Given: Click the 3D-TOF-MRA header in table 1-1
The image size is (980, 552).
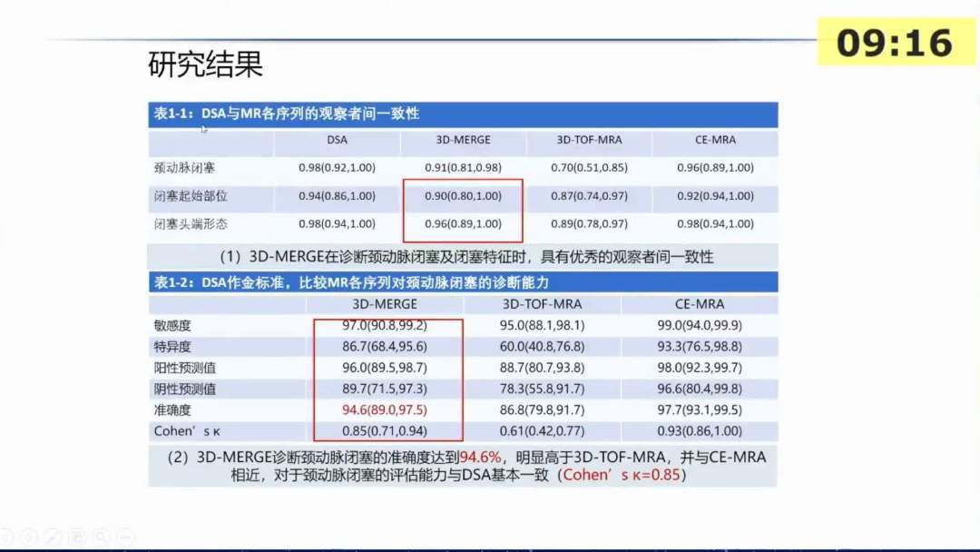Looking at the screenshot, I should click(x=588, y=141).
